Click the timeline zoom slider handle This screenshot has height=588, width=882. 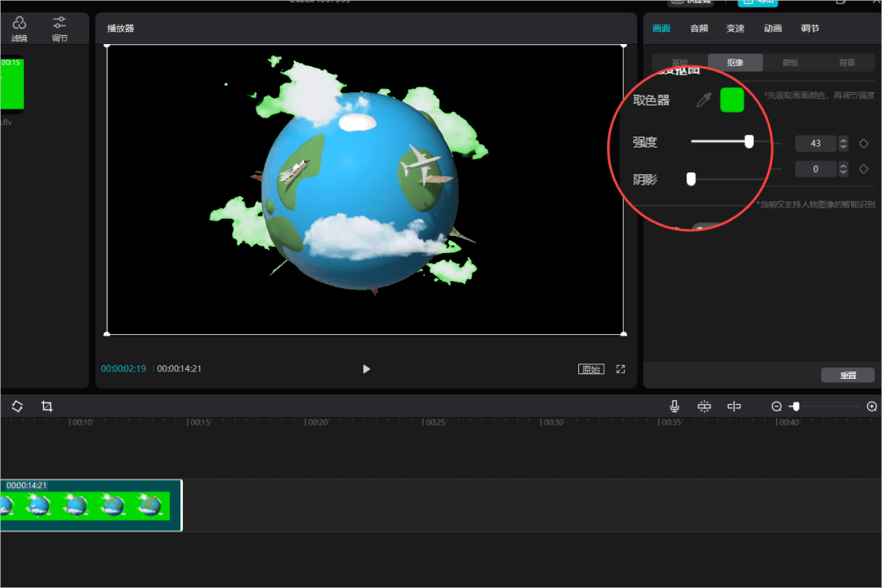click(795, 406)
